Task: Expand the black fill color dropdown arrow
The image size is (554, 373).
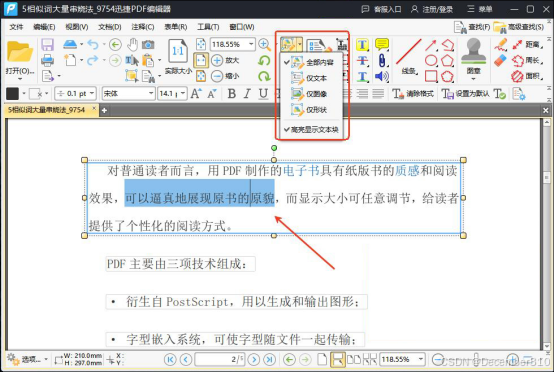Action: pyautogui.click(x=24, y=94)
